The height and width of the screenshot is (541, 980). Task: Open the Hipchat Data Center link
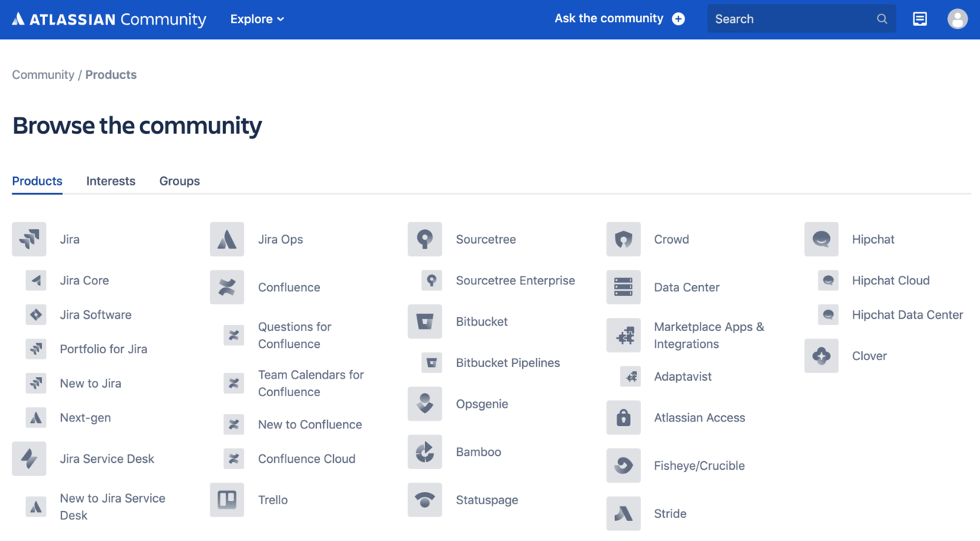click(907, 315)
